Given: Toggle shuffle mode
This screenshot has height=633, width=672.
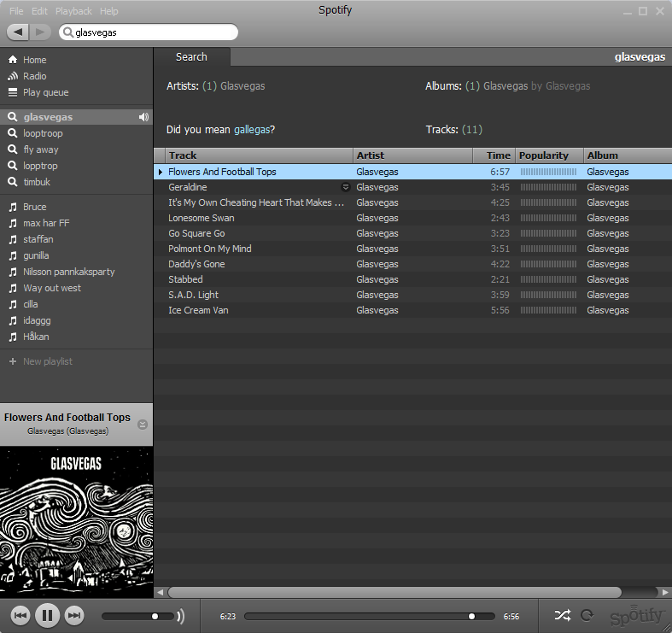Looking at the screenshot, I should click(563, 615).
